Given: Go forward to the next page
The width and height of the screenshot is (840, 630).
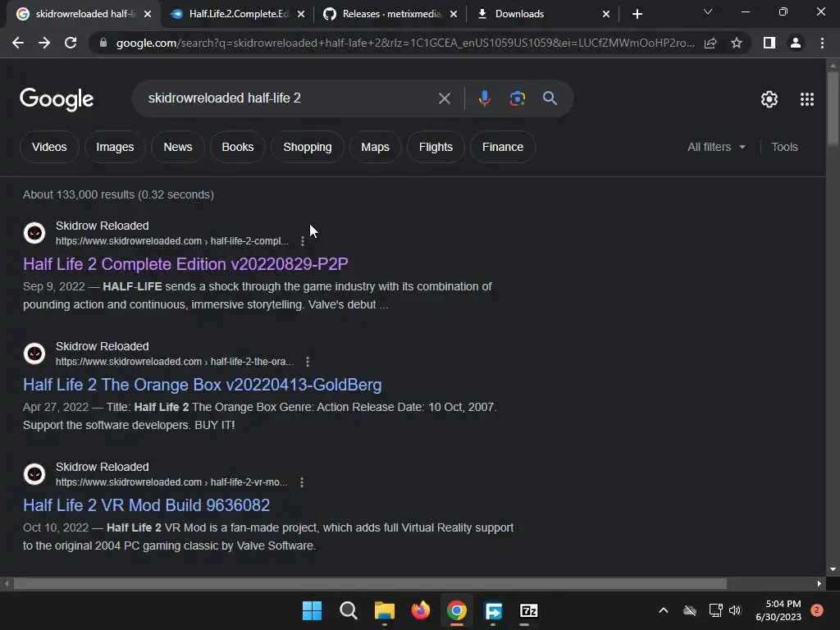Looking at the screenshot, I should click(44, 43).
